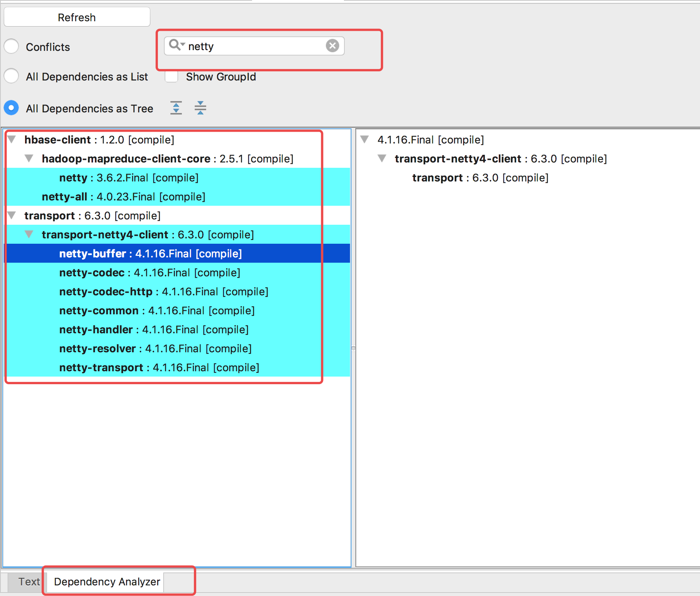The width and height of the screenshot is (700, 596).
Task: Select the netty-transport dependency row
Action: click(177, 367)
